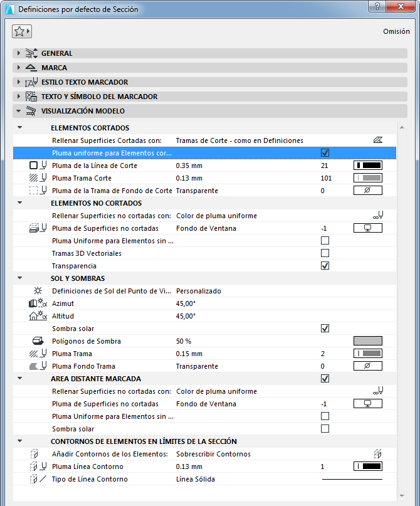Uncheck Pluma uniforme para Elementos cortados
Screen dimensions: 420x506
click(325, 152)
